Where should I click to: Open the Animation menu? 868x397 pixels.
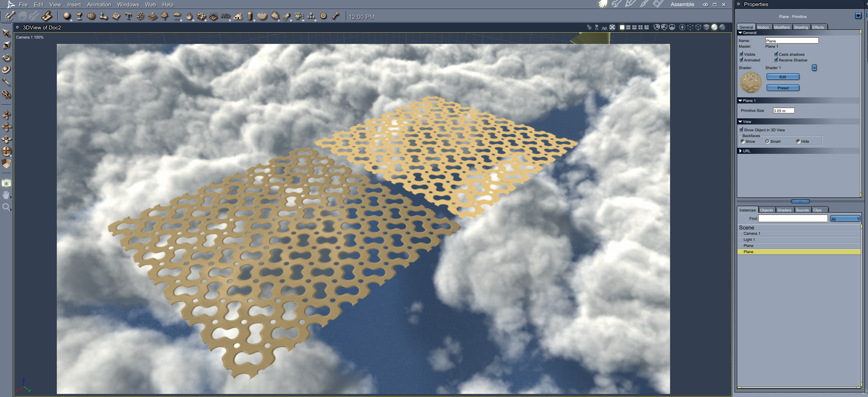[x=99, y=5]
